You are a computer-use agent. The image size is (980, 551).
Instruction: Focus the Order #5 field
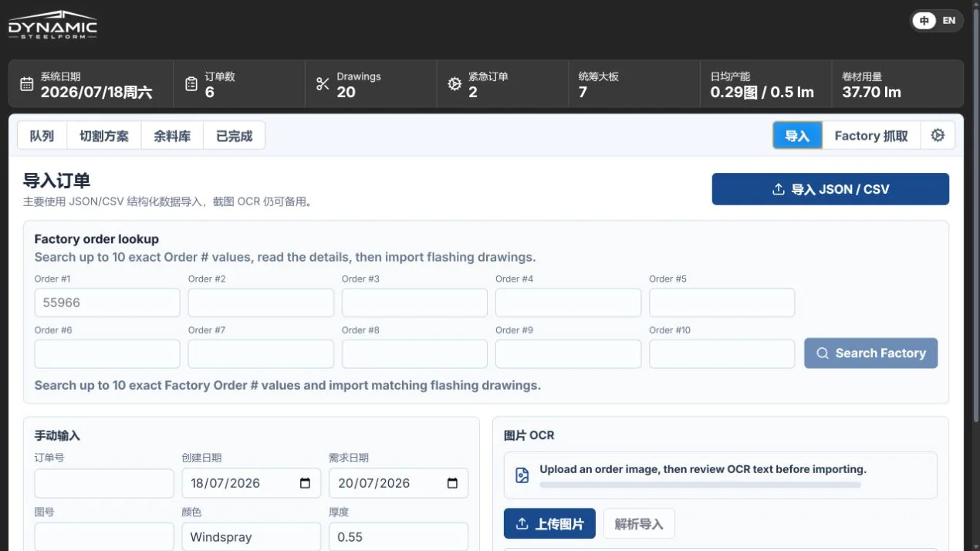721,303
